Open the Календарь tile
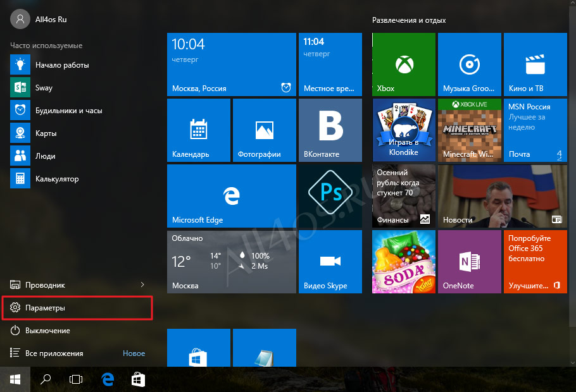 199,130
